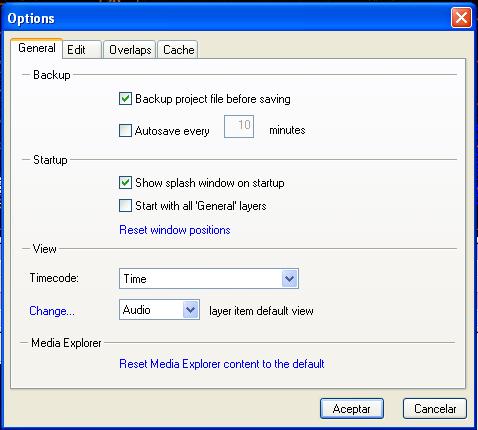Close the Options dialog with red X
The height and width of the screenshot is (430, 478).
461,18
